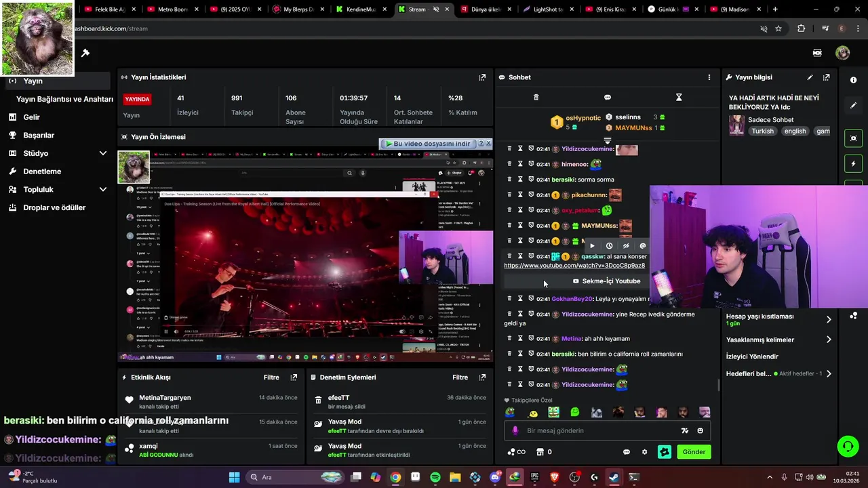Mute site icon on Stream browser tab
The height and width of the screenshot is (488, 868).
point(436,9)
